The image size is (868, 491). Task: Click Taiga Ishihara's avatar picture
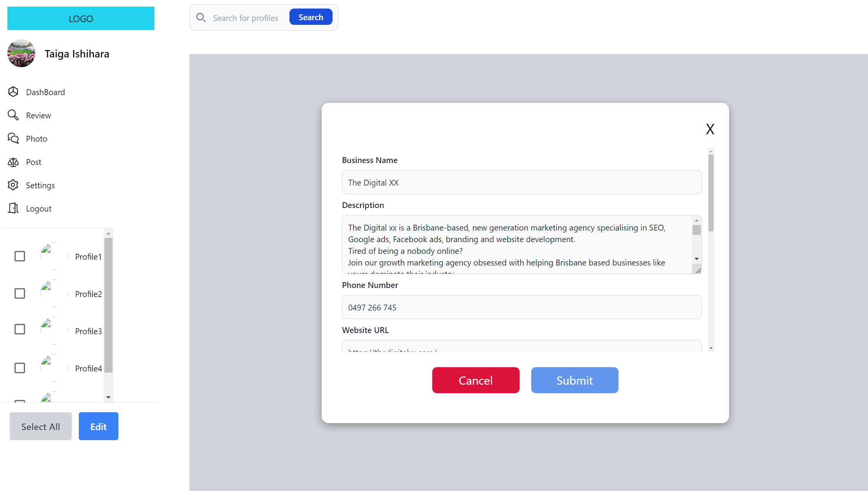pos(21,53)
